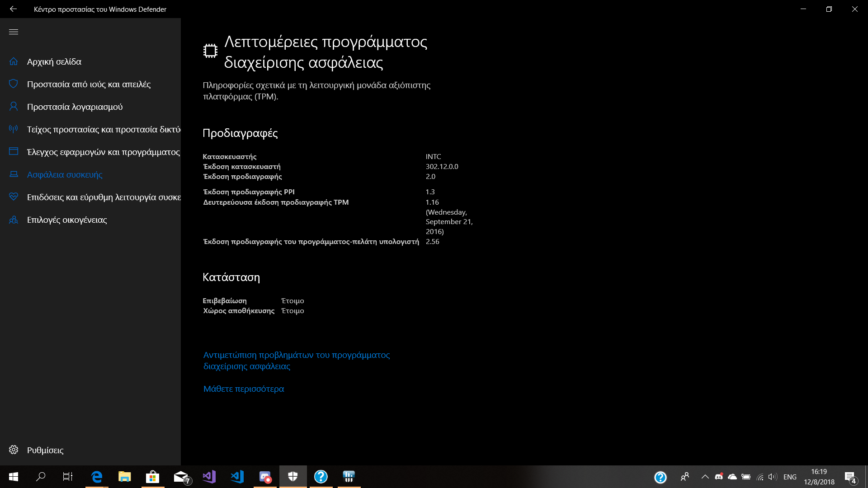The image size is (868, 488).
Task: Click the home icon in sidebar
Action: pyautogui.click(x=14, y=61)
